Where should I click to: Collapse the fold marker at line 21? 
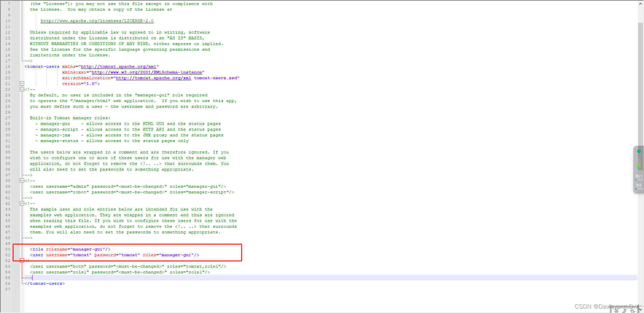22,84
